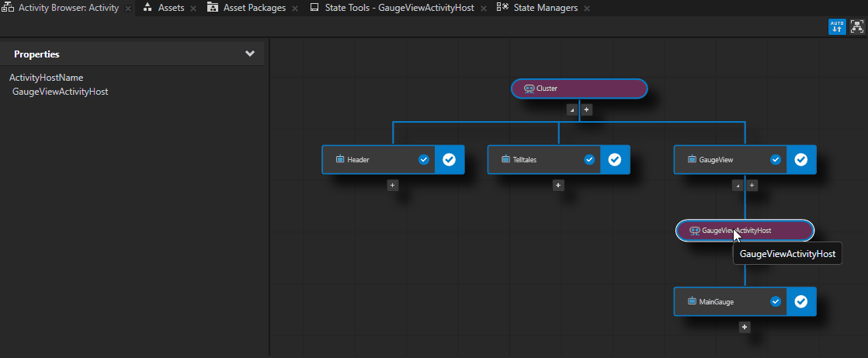
Task: Click the Cluster activity host node icon
Action: (x=529, y=89)
